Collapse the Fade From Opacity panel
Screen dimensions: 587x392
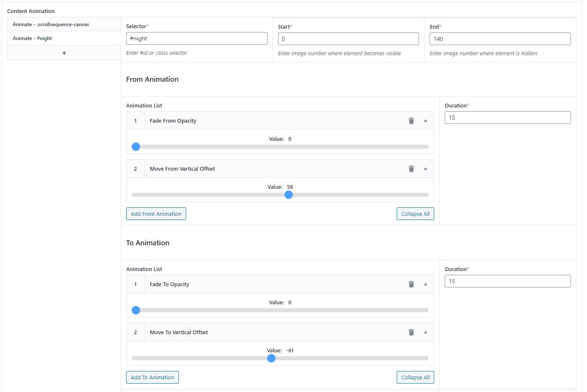pos(425,121)
